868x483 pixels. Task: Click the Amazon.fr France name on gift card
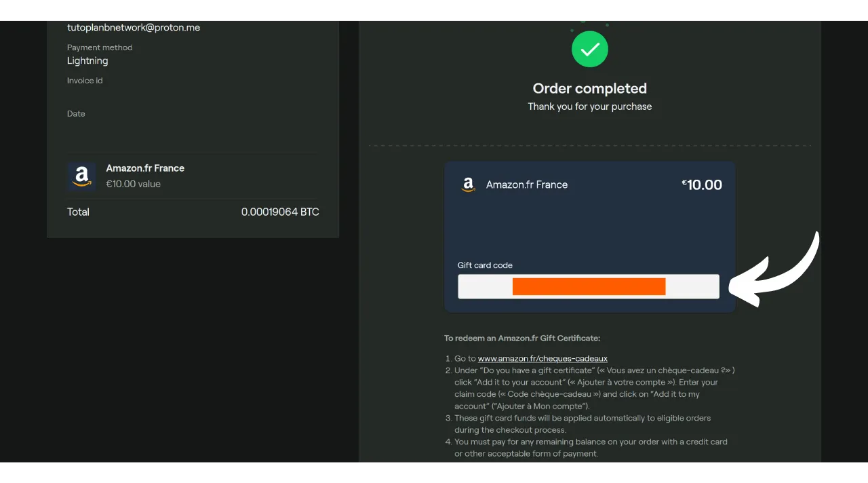pos(526,185)
